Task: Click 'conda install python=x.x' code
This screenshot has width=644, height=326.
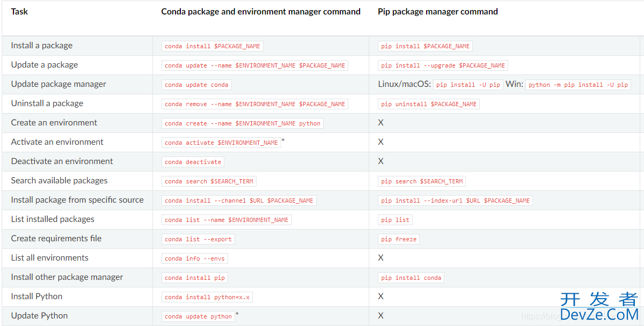Action: (x=207, y=297)
